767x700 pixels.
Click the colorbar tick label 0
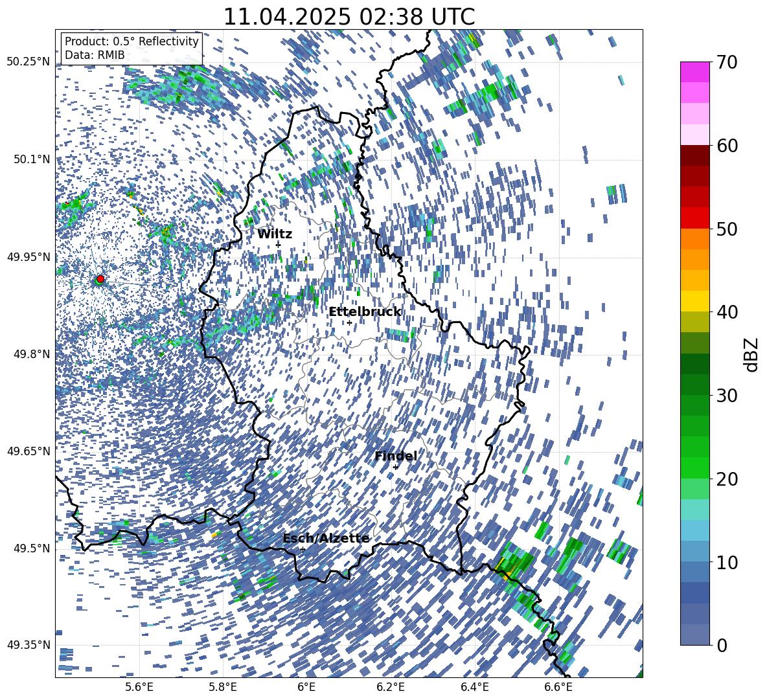coord(722,645)
